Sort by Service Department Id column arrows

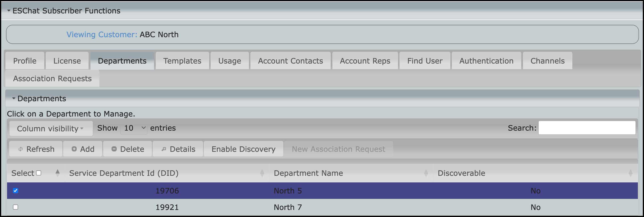point(262,173)
